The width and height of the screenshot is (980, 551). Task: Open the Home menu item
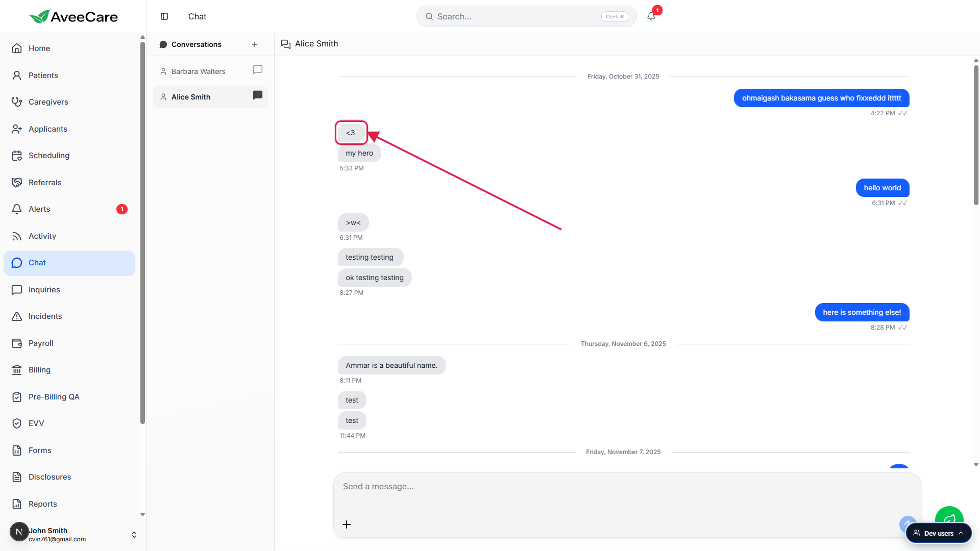[69, 48]
